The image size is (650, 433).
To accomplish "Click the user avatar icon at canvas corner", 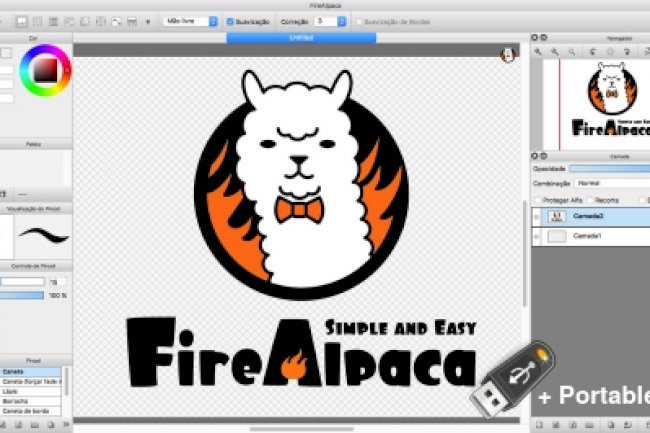I will 507,57.
